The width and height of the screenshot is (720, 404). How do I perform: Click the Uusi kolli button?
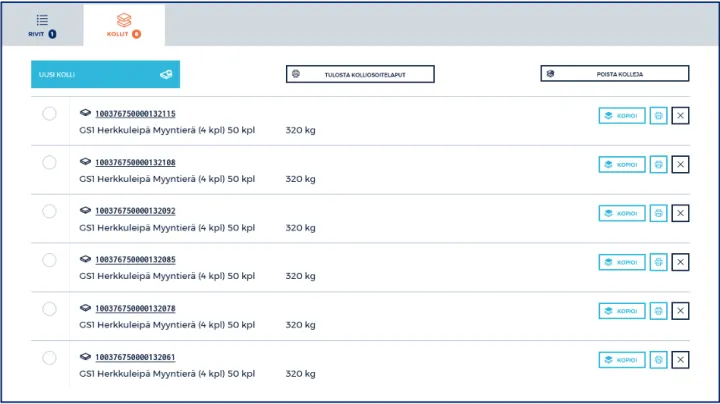click(x=105, y=74)
